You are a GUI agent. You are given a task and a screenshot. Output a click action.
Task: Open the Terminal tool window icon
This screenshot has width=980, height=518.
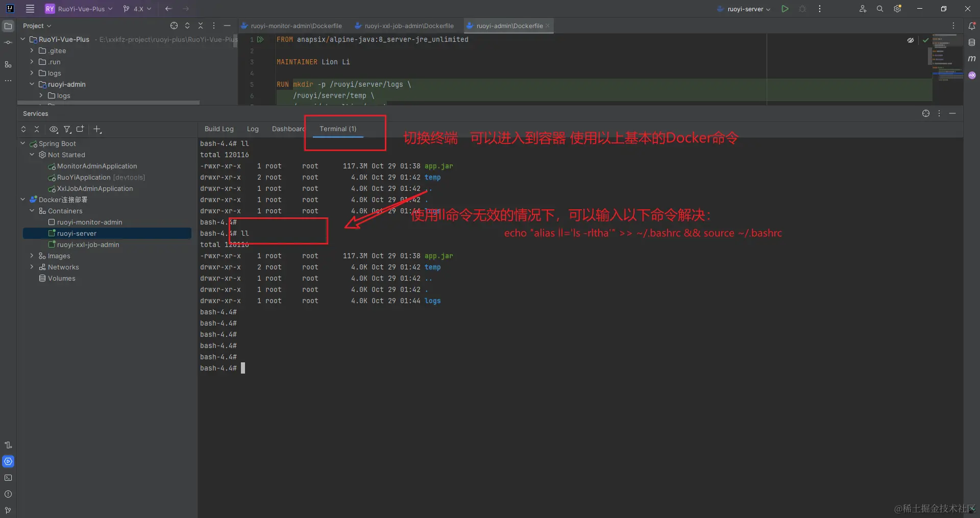[8, 478]
